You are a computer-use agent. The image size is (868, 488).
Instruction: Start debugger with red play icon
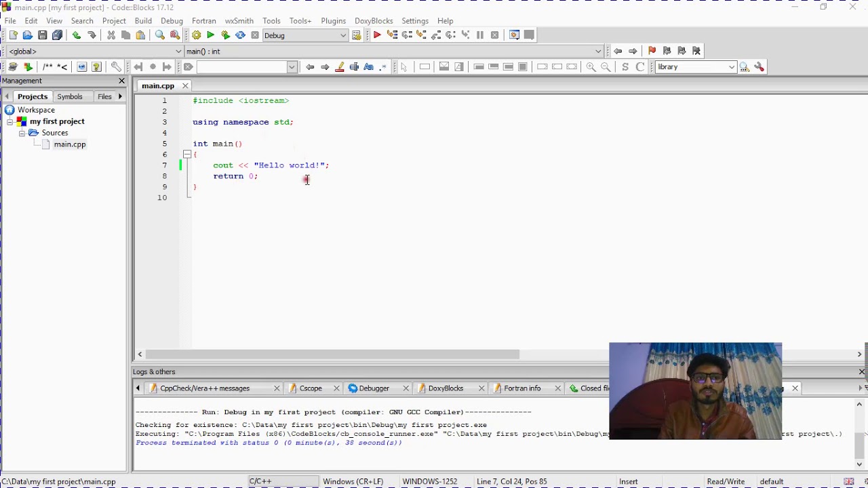pyautogui.click(x=377, y=35)
